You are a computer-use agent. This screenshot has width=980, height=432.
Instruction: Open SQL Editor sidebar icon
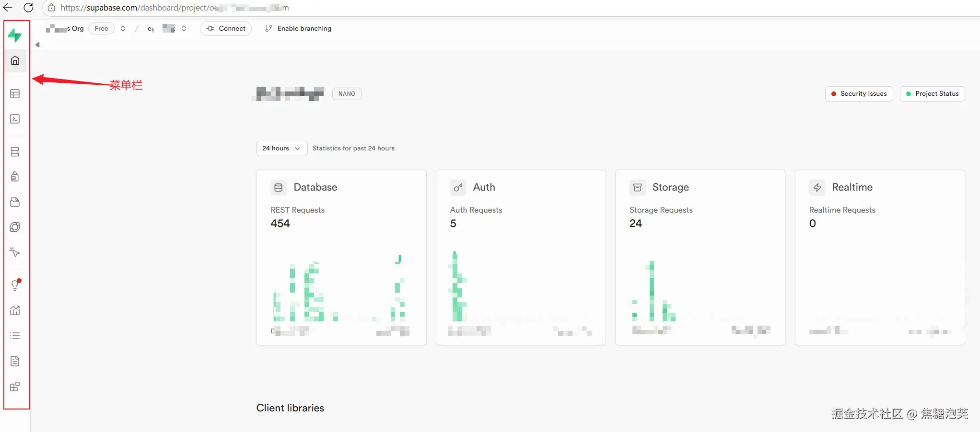coord(15,119)
